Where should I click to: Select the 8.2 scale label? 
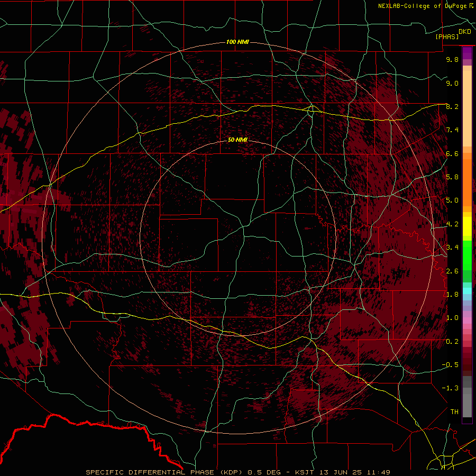point(452,106)
